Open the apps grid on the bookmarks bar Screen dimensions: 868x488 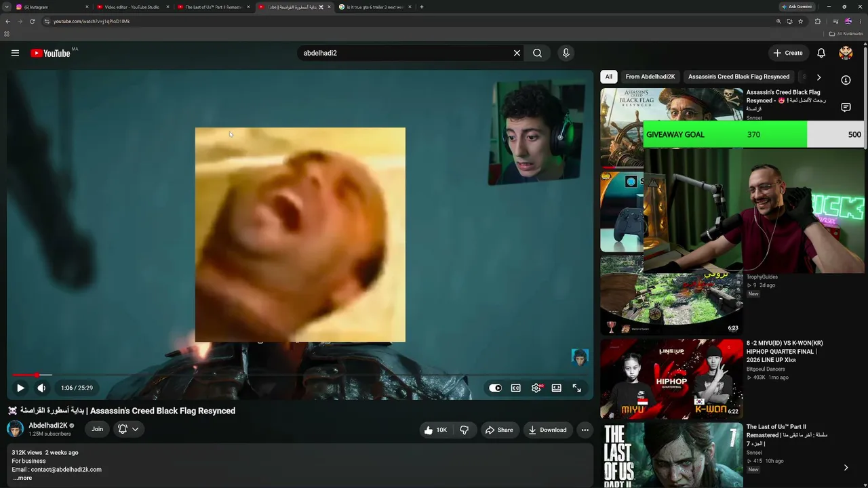(7, 34)
